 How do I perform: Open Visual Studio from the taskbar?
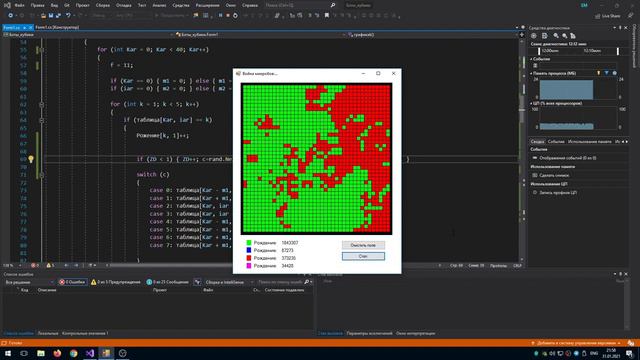[x=90, y=353]
